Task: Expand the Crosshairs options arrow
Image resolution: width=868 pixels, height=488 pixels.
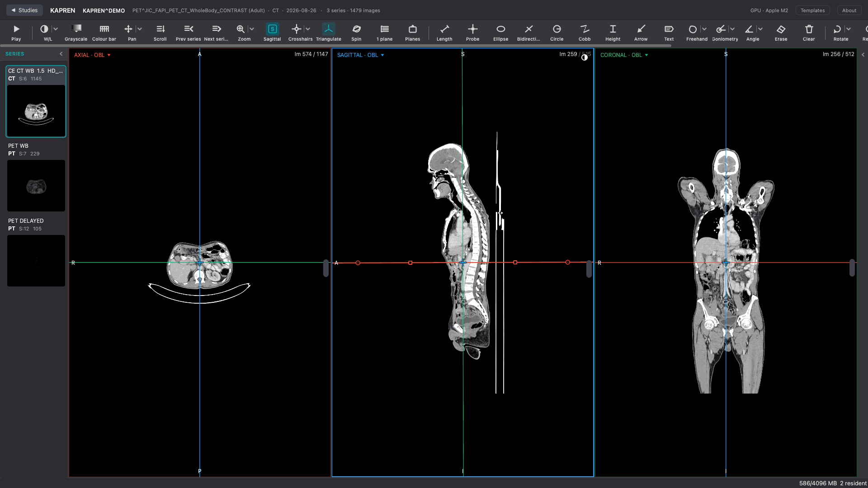Action: click(x=308, y=29)
